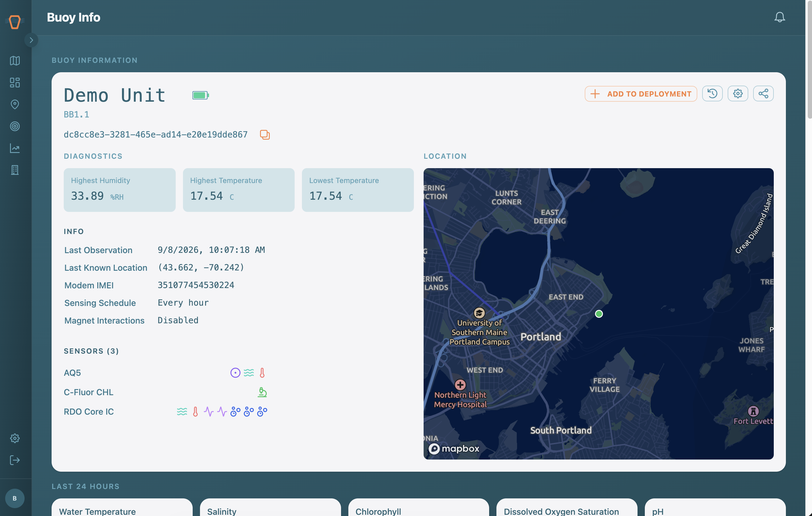Click the logout icon in sidebar

15,460
